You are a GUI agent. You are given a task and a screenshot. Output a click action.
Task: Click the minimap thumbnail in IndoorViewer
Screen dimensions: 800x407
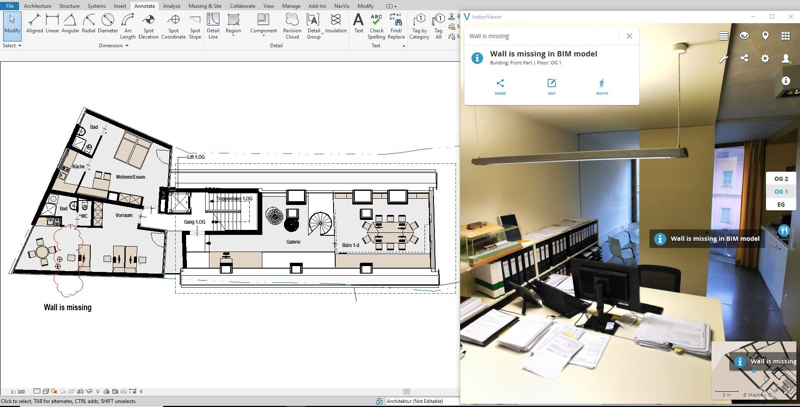coord(755,370)
